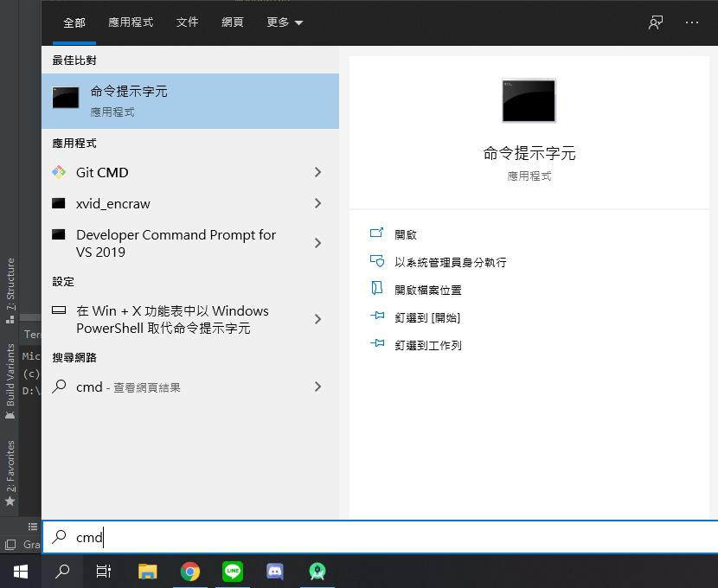Choose 釘選到 [開始]
Screen dimensions: 718x588
point(427,317)
